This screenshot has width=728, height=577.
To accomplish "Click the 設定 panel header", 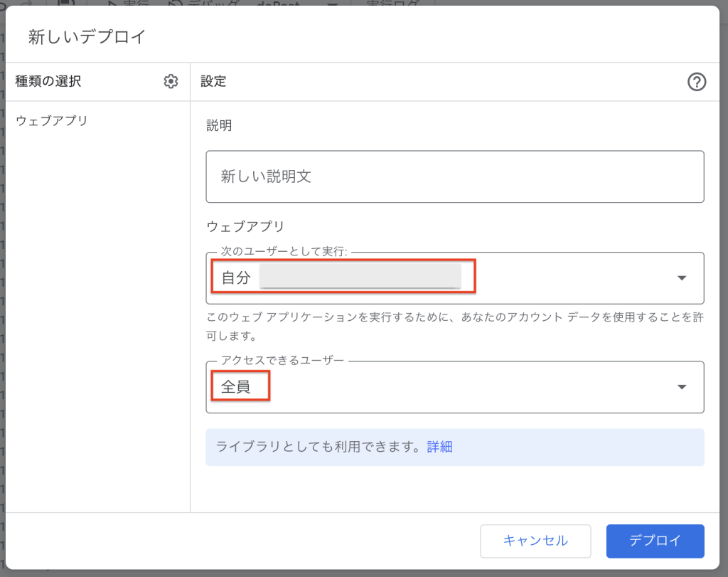I will [x=213, y=82].
